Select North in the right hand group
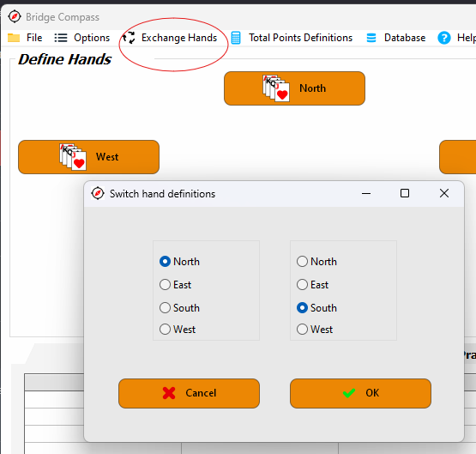476x454 pixels. [316, 261]
